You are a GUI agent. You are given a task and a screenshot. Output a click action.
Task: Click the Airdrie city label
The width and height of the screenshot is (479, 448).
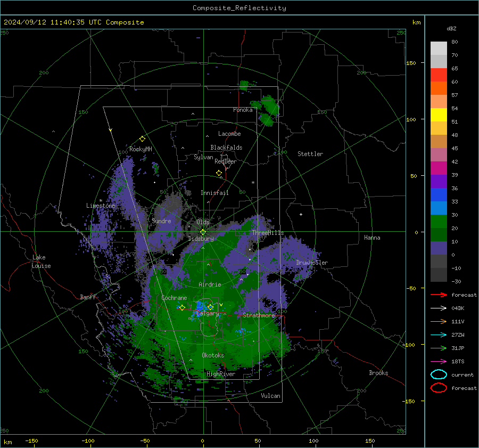point(210,284)
